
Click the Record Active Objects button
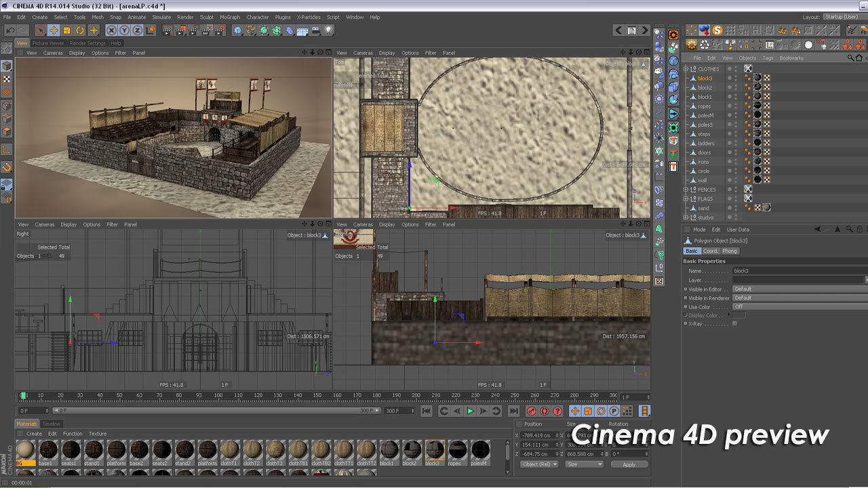(531, 411)
